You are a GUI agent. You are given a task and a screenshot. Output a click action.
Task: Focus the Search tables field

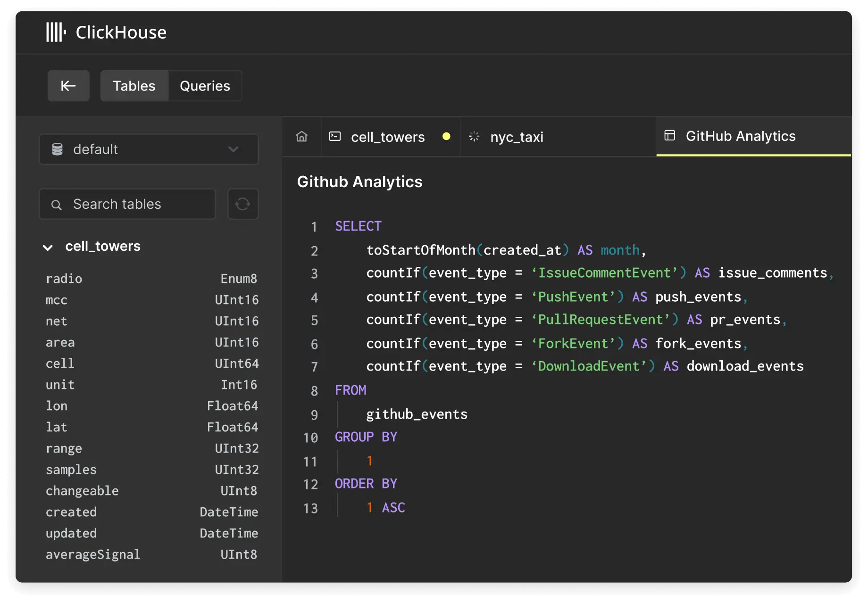(x=127, y=204)
